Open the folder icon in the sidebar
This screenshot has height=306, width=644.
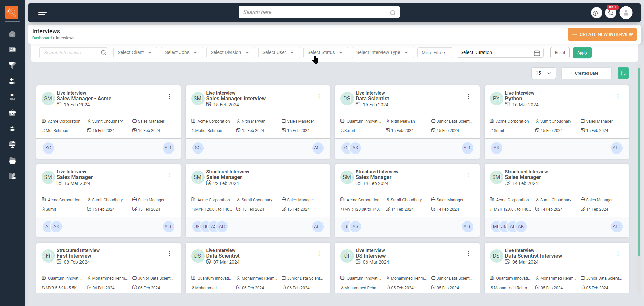(x=12, y=160)
